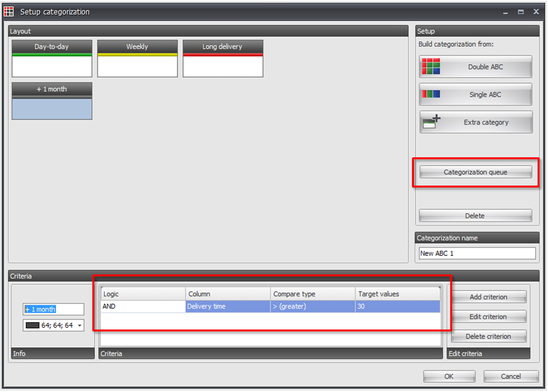Image resolution: width=548 pixels, height=392 pixels.
Task: Select the Weekly category box
Action: (137, 59)
